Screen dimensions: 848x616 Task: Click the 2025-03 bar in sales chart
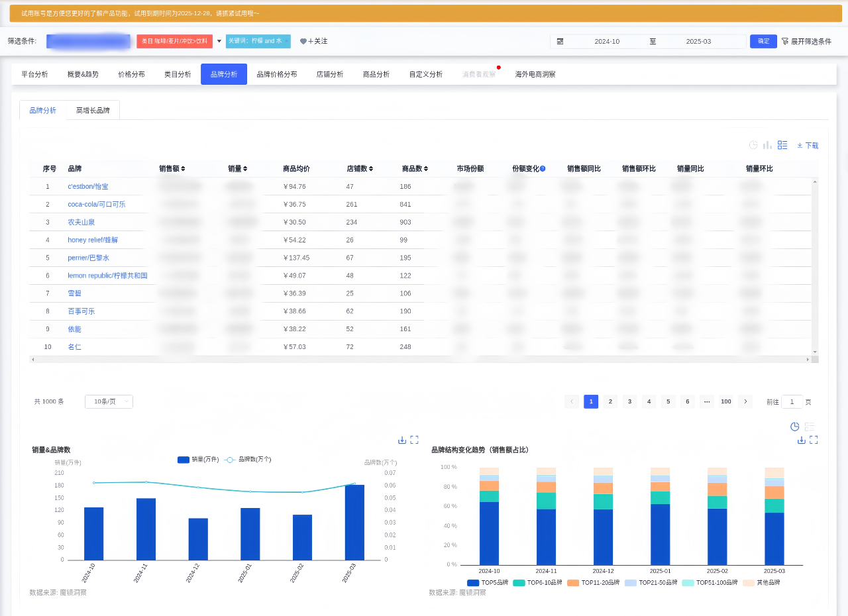[354, 522]
